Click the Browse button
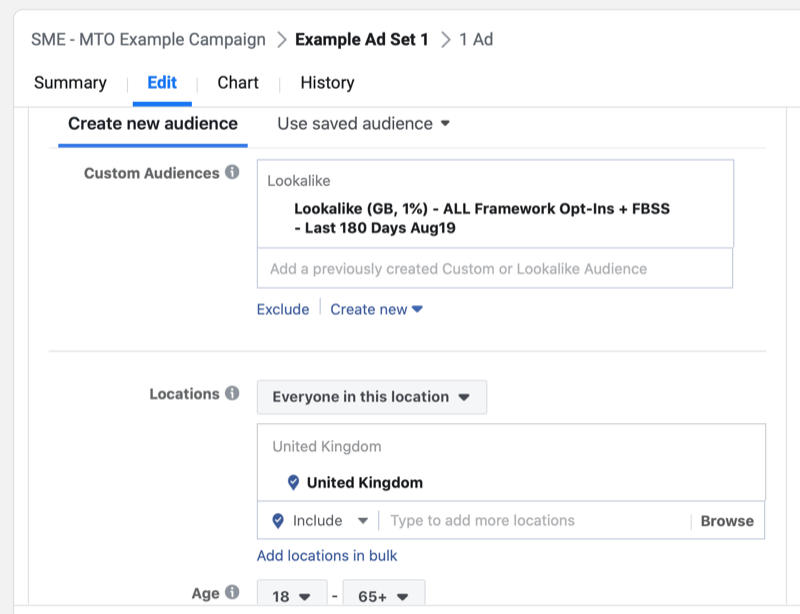The image size is (800, 614). 726,520
